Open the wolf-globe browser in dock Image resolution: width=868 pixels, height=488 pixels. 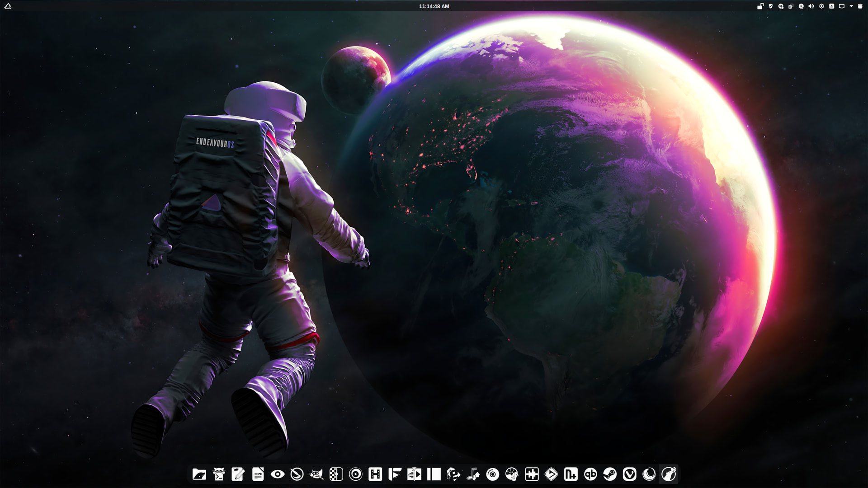[x=669, y=474]
